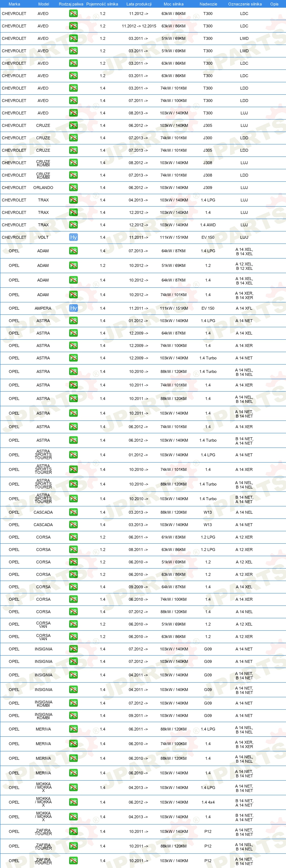Image resolution: width=286 pixels, height=868 pixels.
Task: Click fuel icon in Chevrolet Aveo 08.2013 row
Action: coord(73,113)
